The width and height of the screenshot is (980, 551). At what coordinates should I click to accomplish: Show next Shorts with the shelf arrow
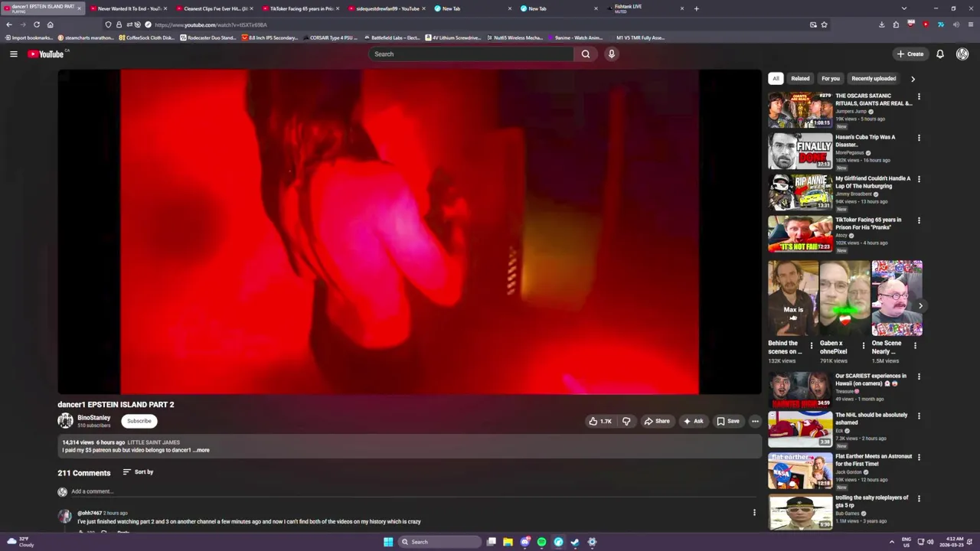[x=920, y=306]
